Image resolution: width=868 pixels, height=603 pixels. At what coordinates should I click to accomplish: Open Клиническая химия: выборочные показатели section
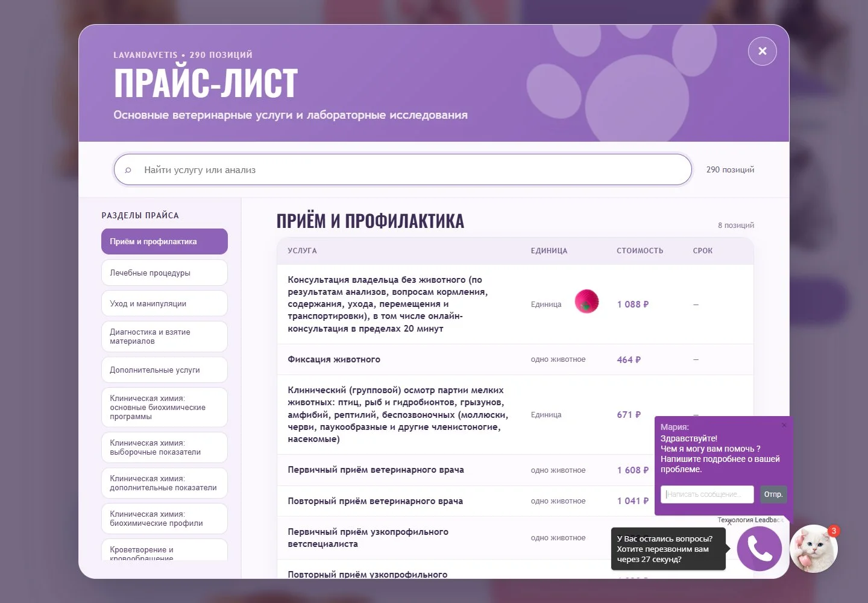(165, 447)
